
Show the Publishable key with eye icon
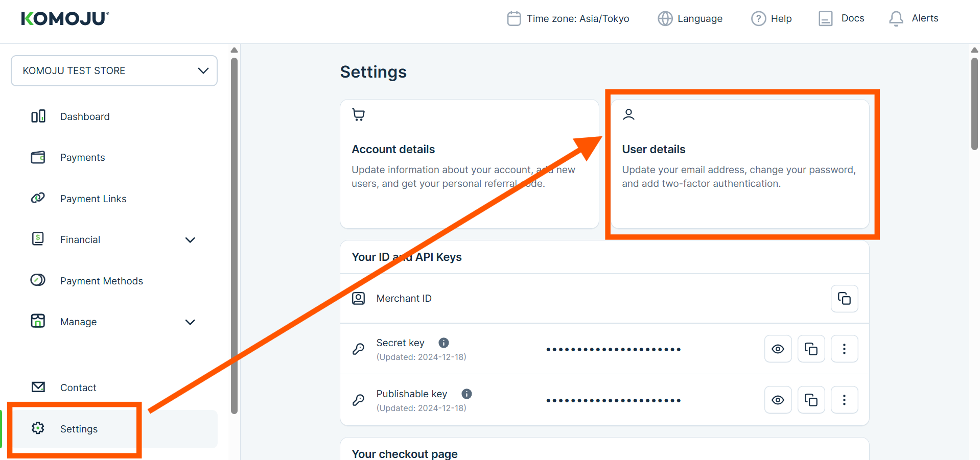tap(778, 400)
